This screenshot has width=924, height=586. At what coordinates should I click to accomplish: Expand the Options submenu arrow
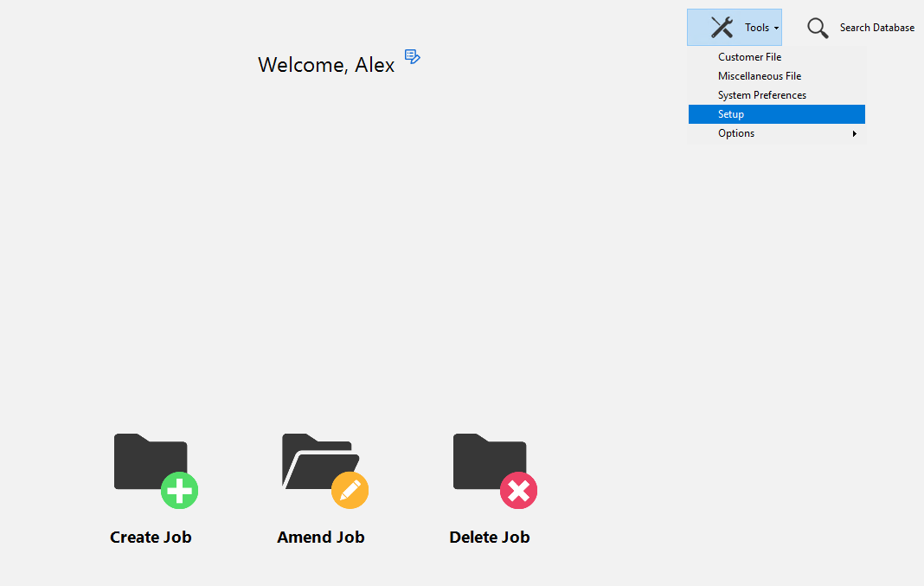[854, 133]
